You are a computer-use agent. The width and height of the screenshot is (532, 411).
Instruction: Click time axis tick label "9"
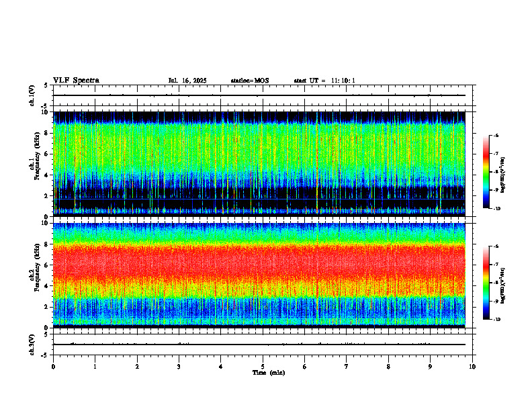click(430, 367)
